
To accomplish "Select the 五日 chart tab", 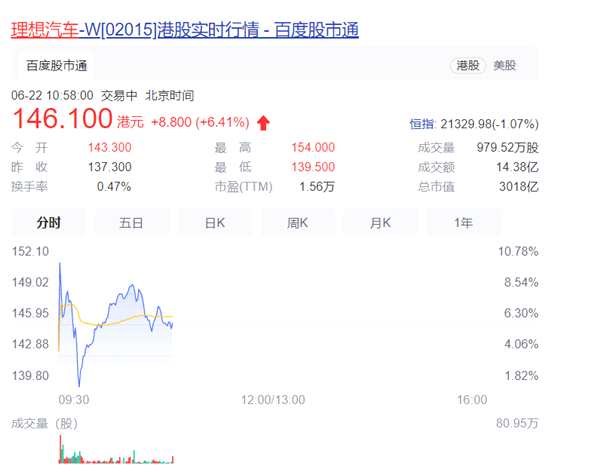I will click(131, 222).
